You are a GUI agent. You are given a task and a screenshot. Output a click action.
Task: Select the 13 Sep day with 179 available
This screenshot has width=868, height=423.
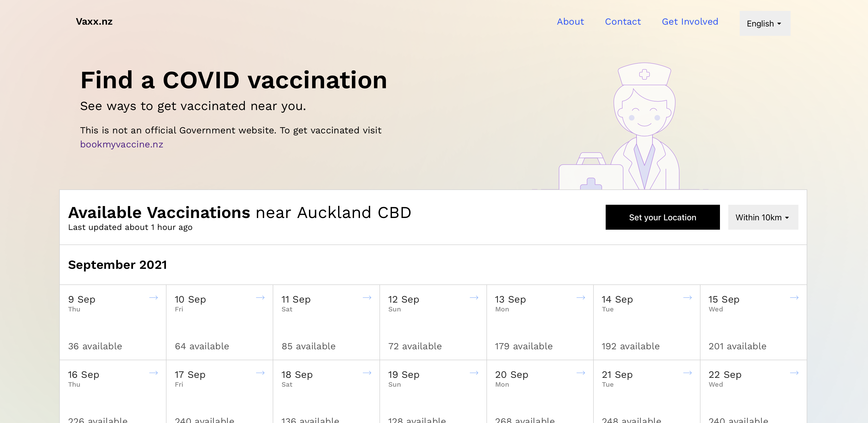(539, 322)
